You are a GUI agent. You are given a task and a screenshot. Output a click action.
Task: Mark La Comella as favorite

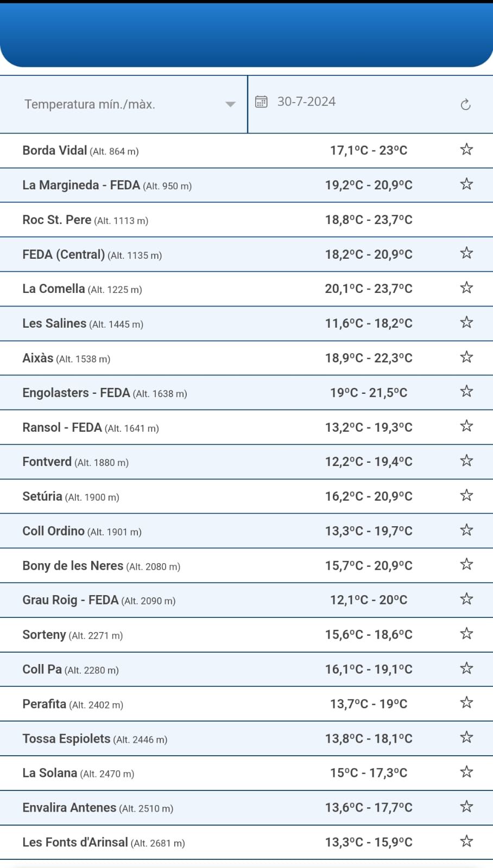466,288
